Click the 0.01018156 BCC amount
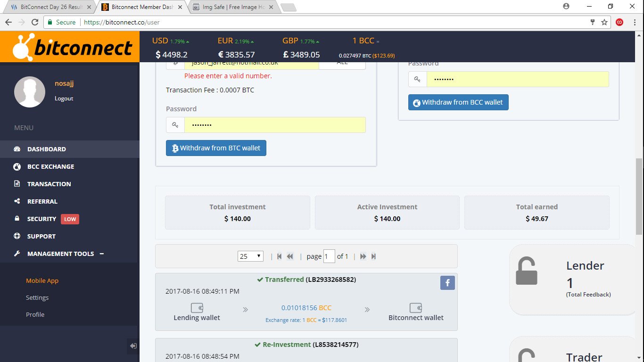 (306, 308)
